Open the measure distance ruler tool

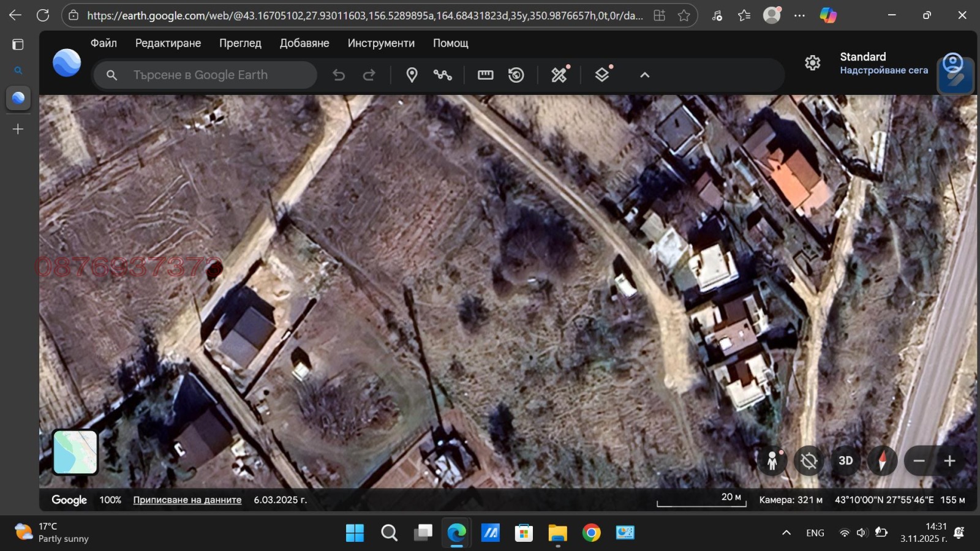(x=485, y=75)
